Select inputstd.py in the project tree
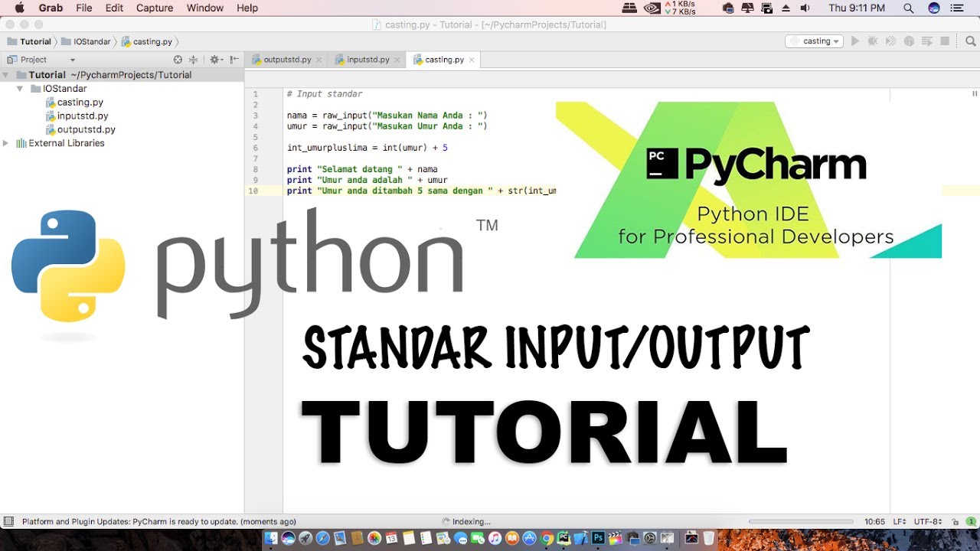The image size is (980, 551). [82, 116]
